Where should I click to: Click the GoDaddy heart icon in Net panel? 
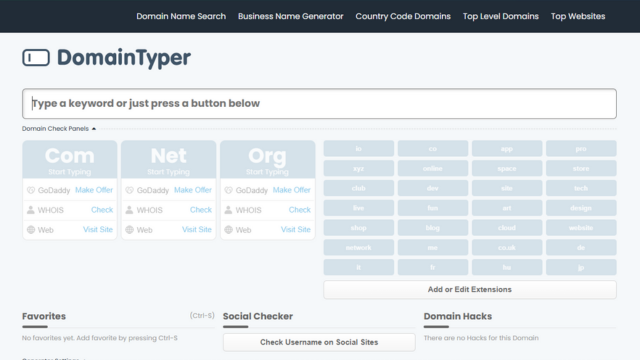129,190
